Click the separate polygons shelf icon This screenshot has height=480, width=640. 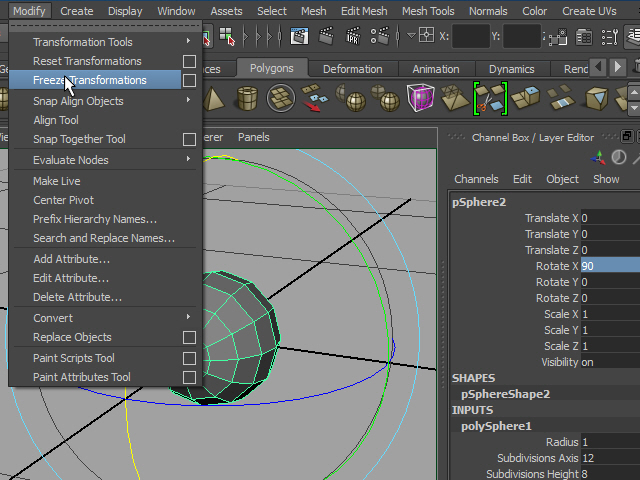coord(314,98)
